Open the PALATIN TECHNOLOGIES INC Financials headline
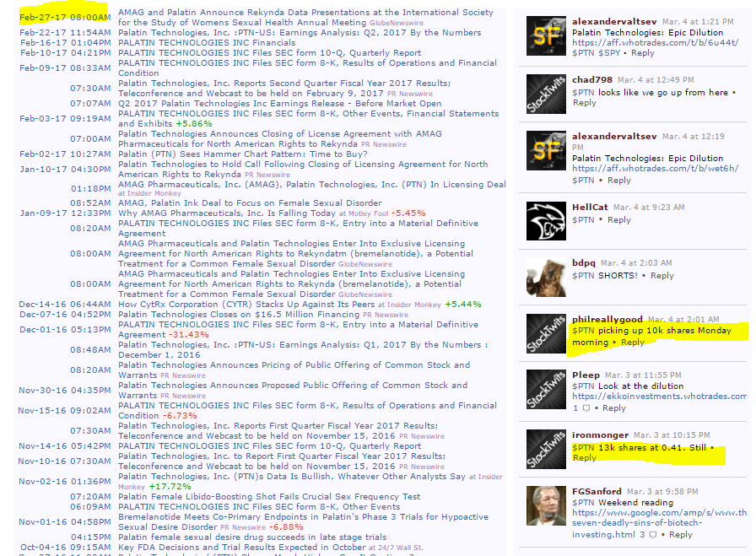The width and height of the screenshot is (756, 556). pyautogui.click(x=207, y=43)
